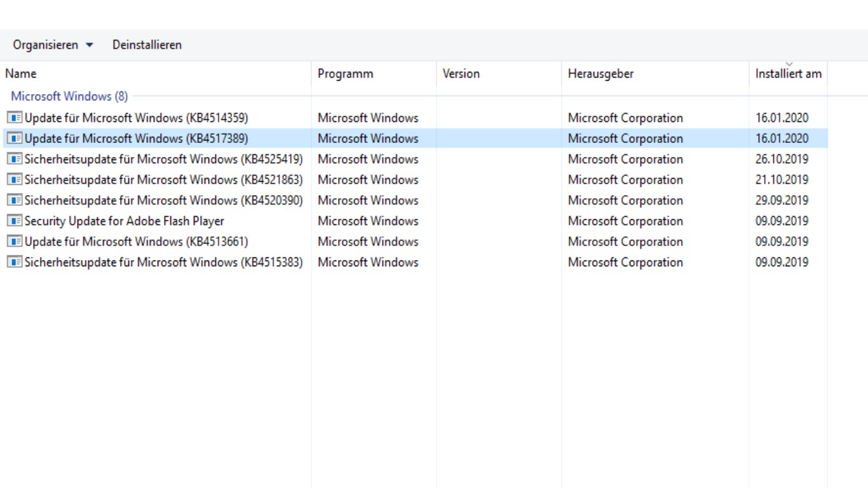This screenshot has height=488, width=868.
Task: Click the icon beside Sicherheitsupdate KB4520390
Action: coord(15,200)
